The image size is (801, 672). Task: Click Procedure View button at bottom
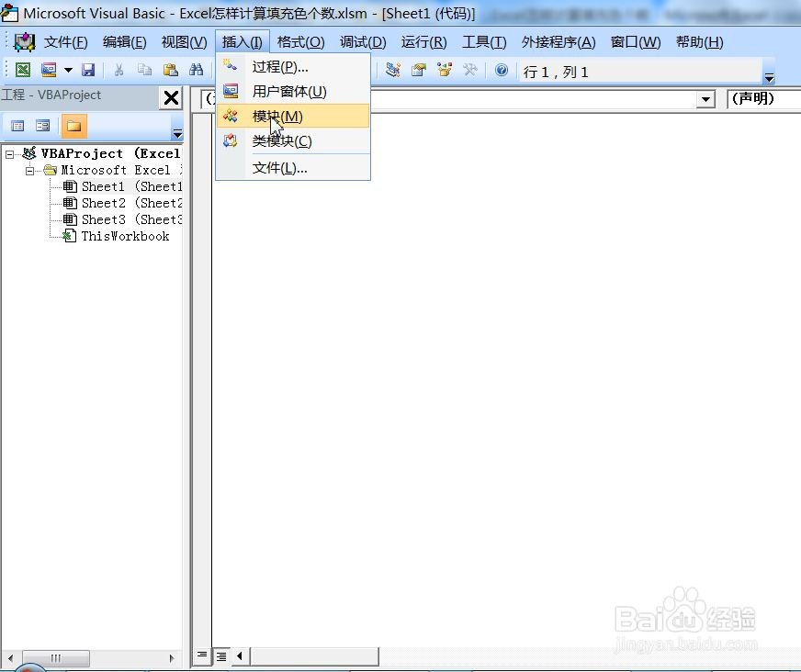(x=202, y=655)
